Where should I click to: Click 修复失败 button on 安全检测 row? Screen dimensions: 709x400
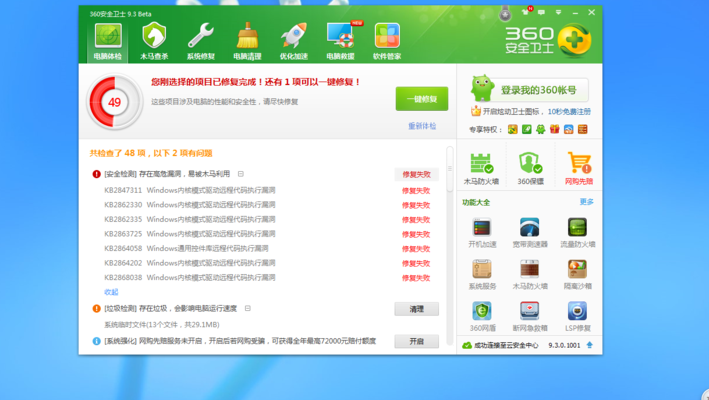[416, 174]
